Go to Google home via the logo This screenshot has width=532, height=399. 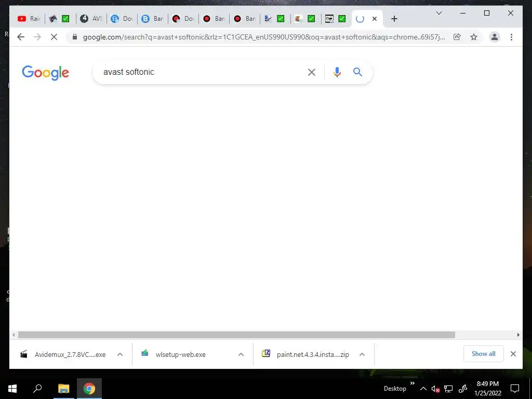(x=46, y=73)
